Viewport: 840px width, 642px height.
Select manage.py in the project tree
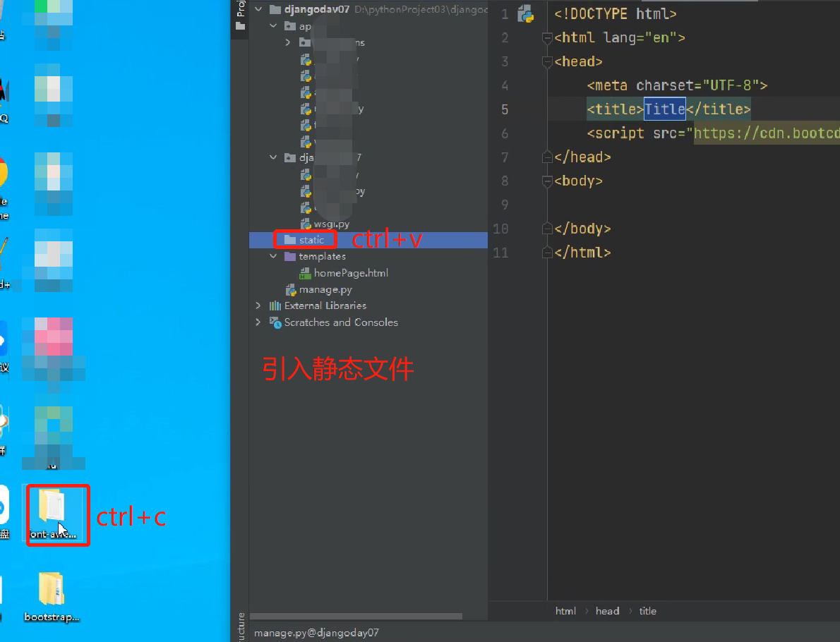pos(325,290)
